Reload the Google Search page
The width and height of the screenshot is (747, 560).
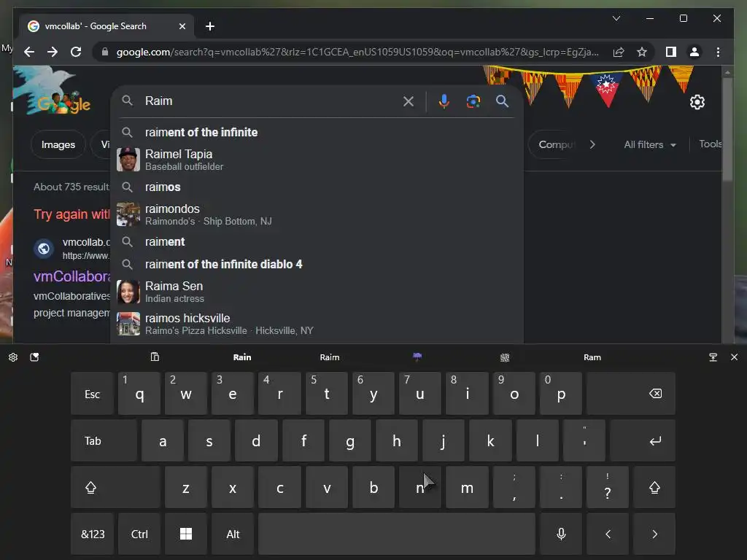[x=76, y=52]
